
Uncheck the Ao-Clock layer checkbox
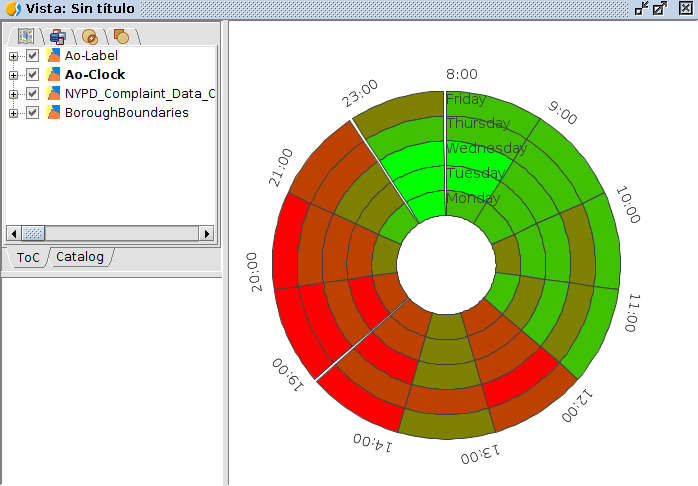[33, 75]
